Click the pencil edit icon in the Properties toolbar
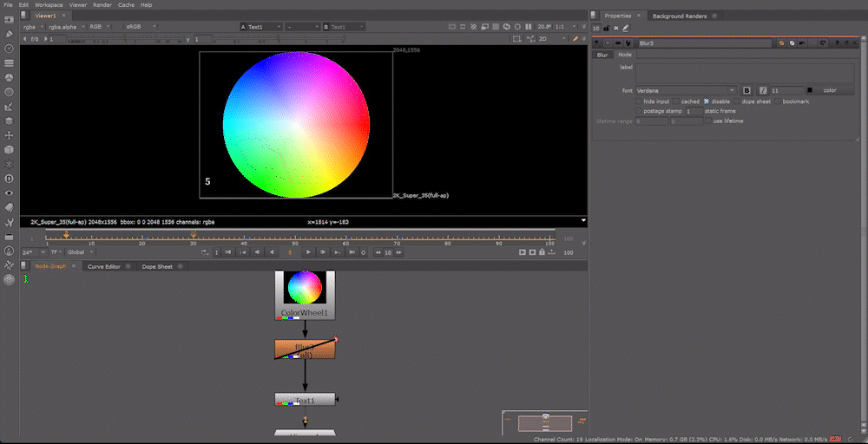 pyautogui.click(x=626, y=29)
